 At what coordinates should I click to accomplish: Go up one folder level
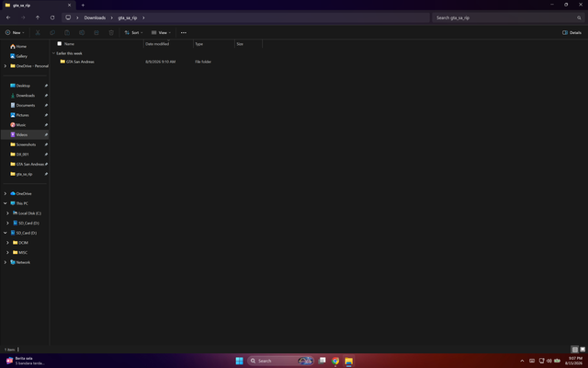tap(38, 17)
